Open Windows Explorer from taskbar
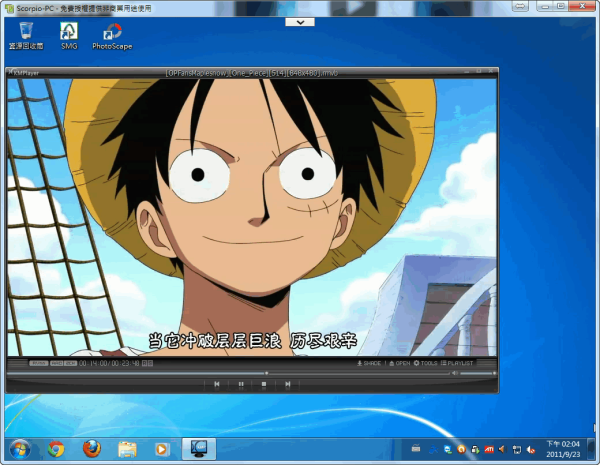600x465 pixels. coord(127,449)
